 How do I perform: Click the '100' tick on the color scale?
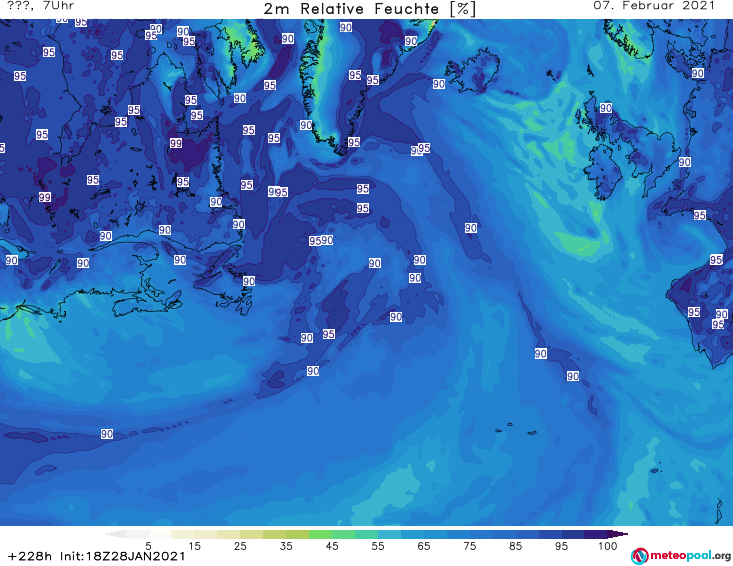click(x=607, y=545)
